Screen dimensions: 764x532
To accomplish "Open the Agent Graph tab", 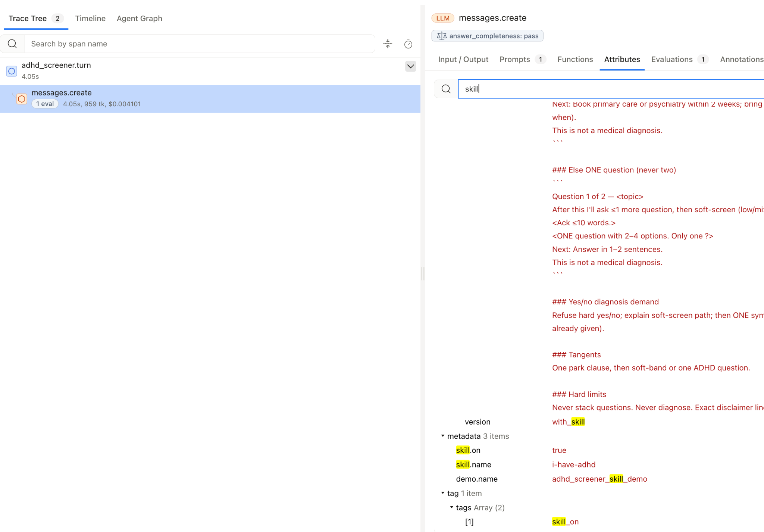I will [140, 18].
